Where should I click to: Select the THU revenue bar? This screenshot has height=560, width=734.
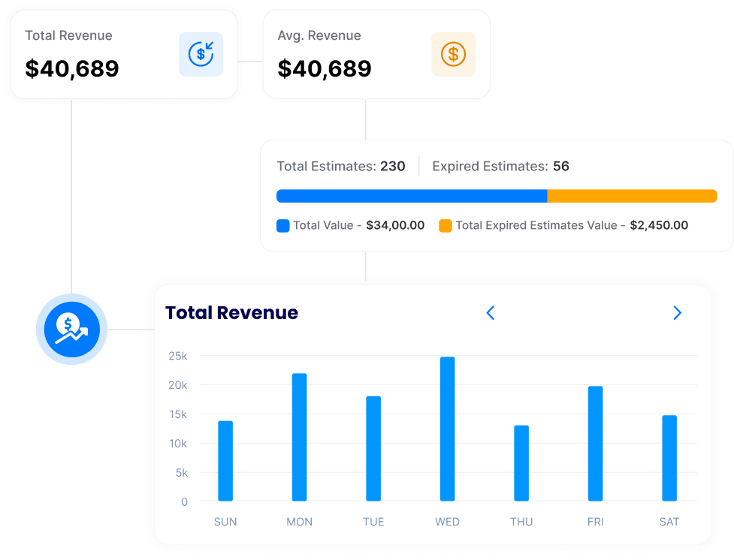pos(521,463)
